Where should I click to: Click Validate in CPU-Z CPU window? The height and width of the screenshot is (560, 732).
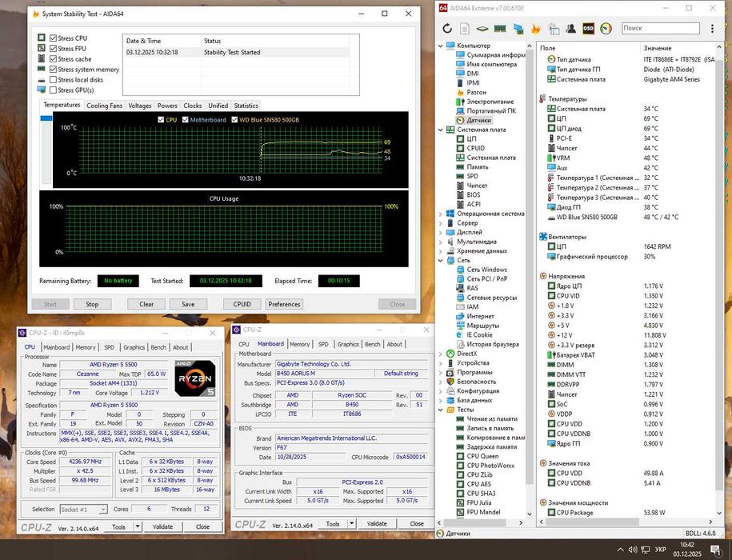[163, 526]
